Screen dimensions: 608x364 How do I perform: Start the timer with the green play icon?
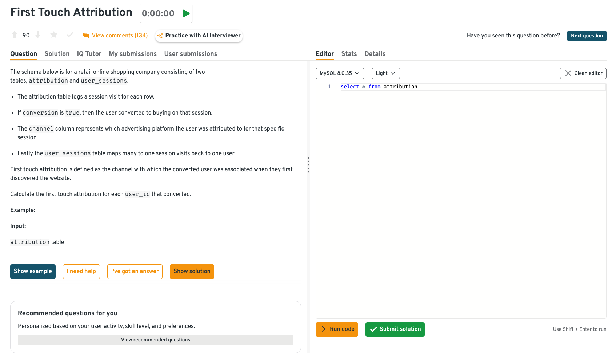[186, 13]
